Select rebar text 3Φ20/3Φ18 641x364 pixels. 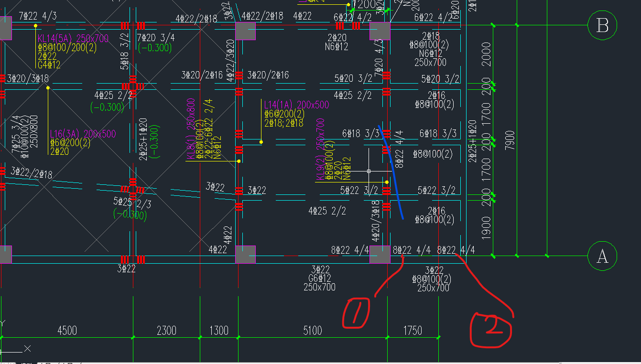pyautogui.click(x=28, y=78)
